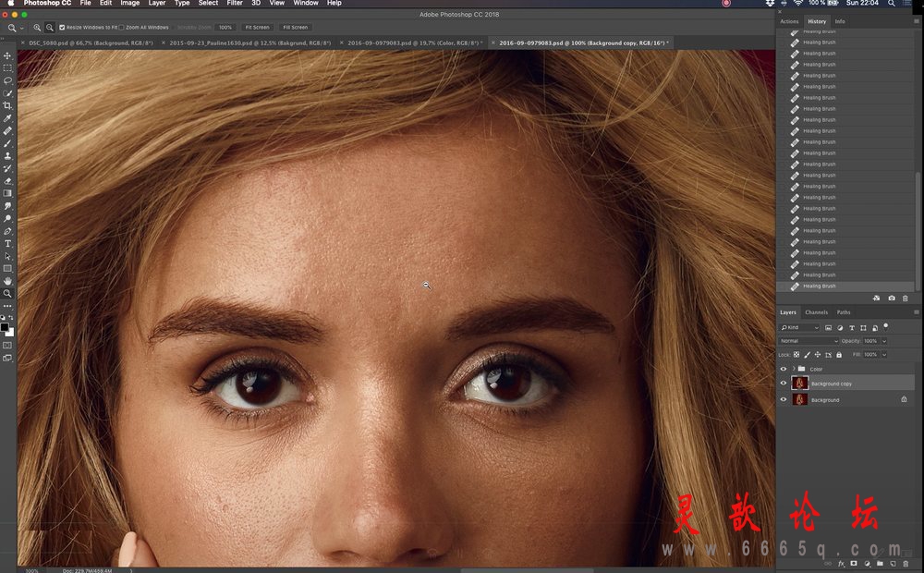Select the Healing Brush tool in the toolbar

[x=7, y=131]
